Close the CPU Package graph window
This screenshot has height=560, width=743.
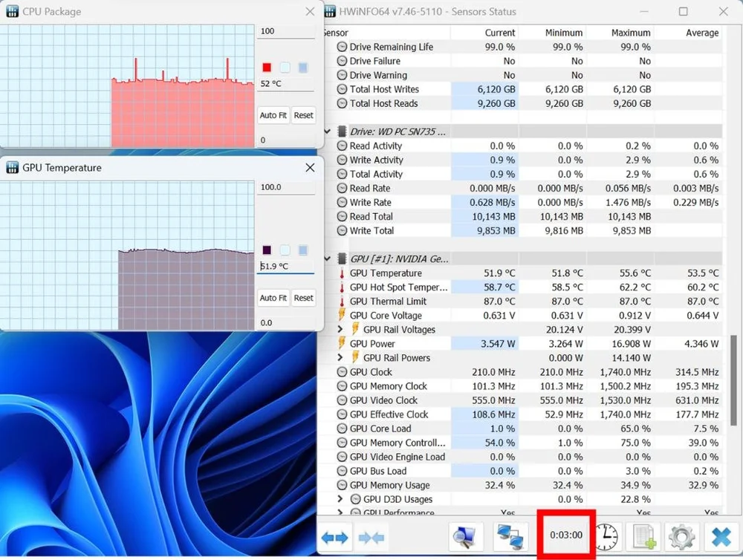pyautogui.click(x=310, y=11)
